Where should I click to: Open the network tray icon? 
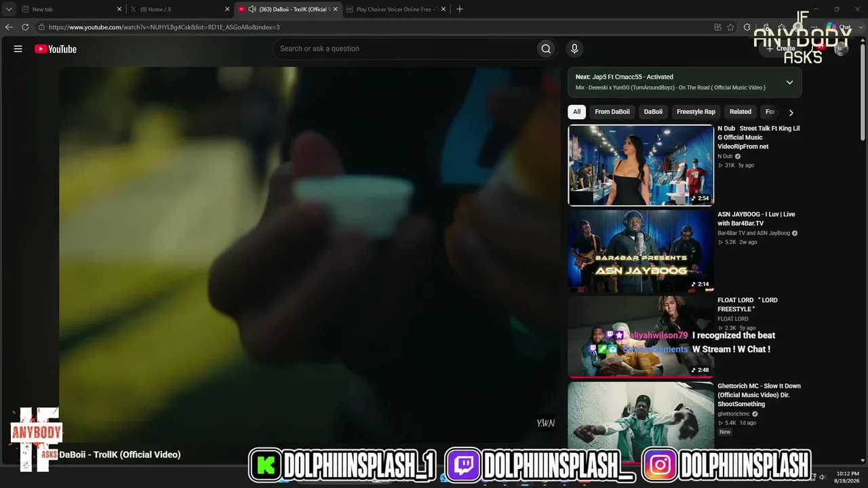tap(812, 477)
